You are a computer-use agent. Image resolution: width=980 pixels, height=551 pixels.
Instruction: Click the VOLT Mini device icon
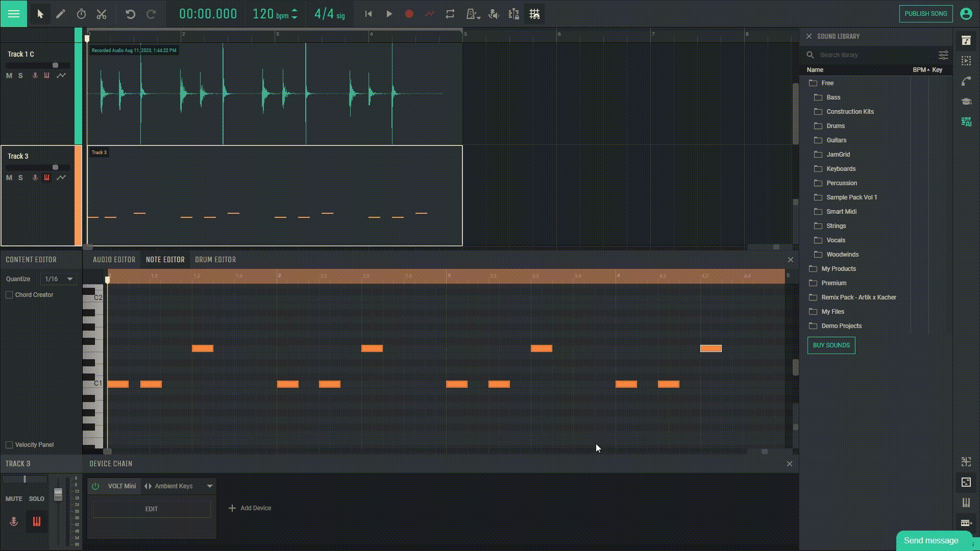click(95, 486)
